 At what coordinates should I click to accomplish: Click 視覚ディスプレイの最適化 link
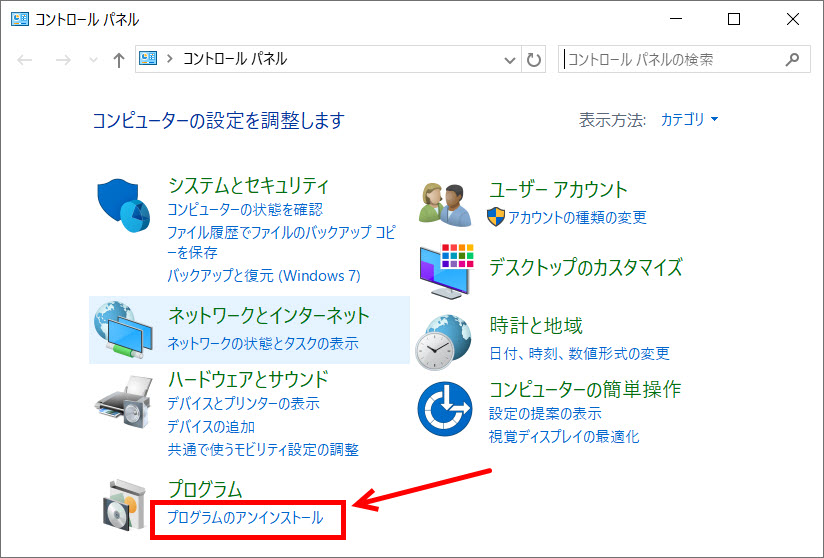pyautogui.click(x=563, y=436)
